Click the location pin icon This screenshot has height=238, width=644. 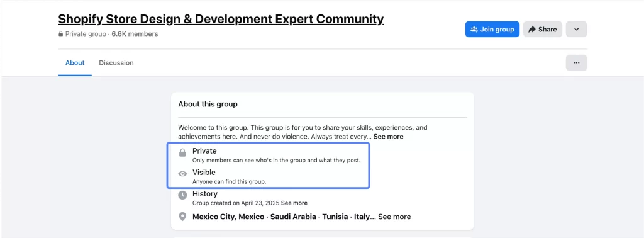pyautogui.click(x=182, y=217)
